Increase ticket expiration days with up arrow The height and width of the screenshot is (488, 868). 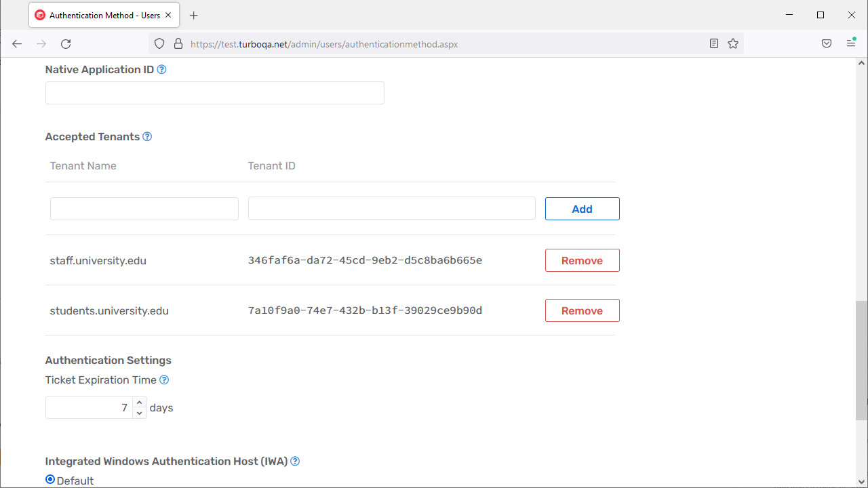point(140,403)
